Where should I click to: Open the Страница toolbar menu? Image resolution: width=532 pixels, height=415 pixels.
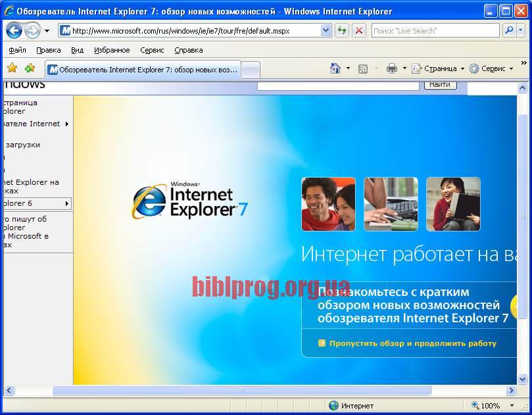click(438, 68)
